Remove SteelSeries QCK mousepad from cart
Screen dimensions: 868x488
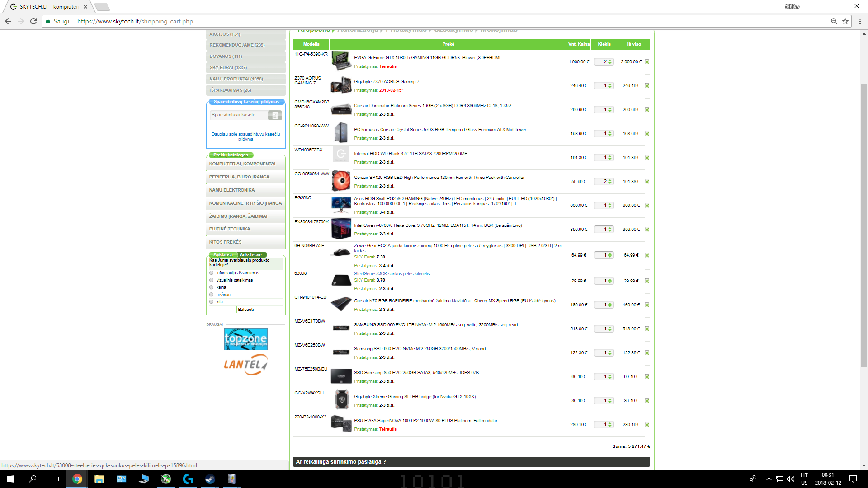647,281
